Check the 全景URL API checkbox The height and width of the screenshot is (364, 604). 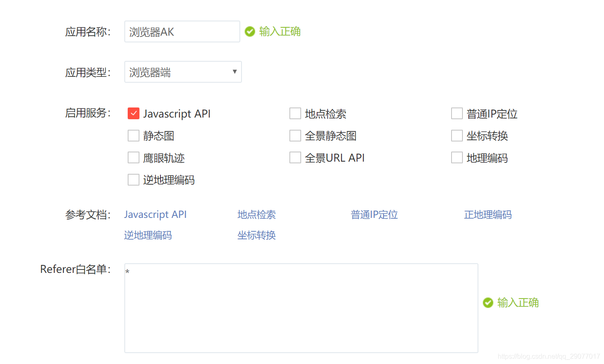pyautogui.click(x=295, y=157)
